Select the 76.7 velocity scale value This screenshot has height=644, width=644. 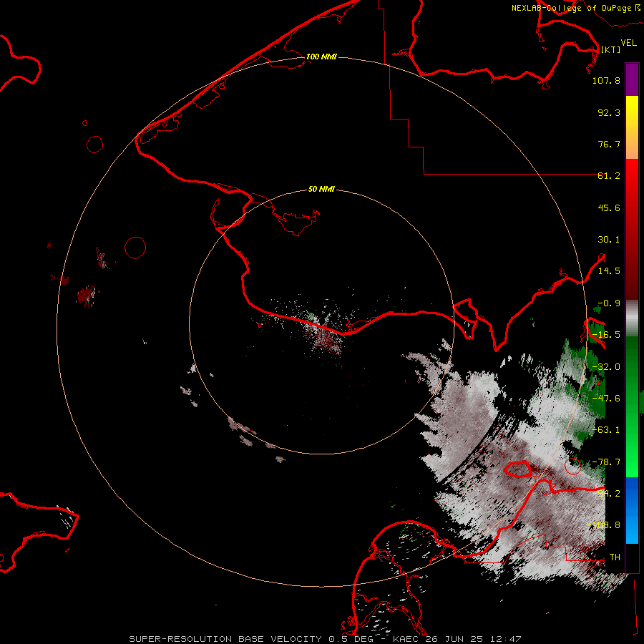tap(609, 144)
